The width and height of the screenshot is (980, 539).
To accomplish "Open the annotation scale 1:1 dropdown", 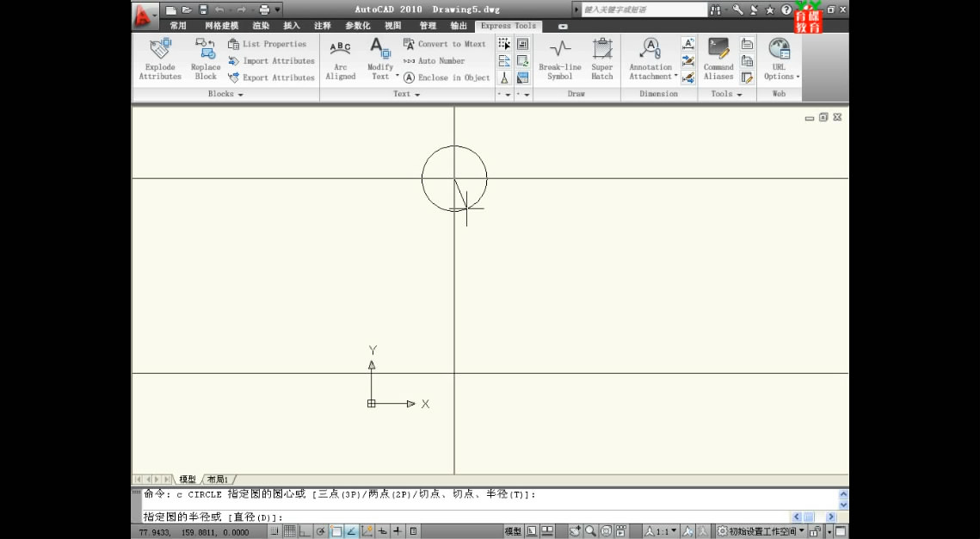I will click(x=662, y=531).
